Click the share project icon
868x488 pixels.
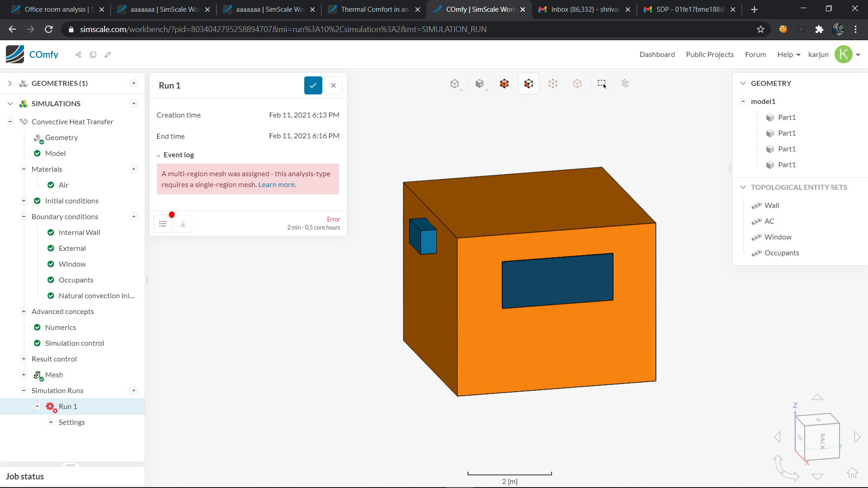pos(78,55)
